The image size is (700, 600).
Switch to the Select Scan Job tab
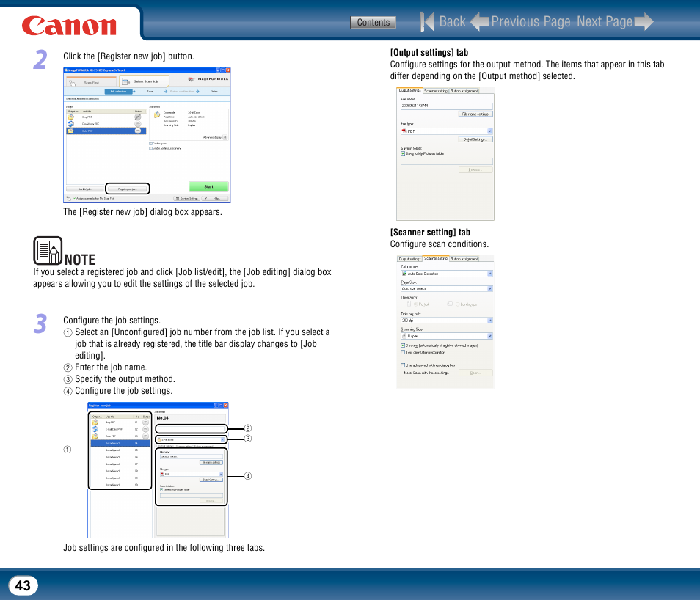pos(145,81)
